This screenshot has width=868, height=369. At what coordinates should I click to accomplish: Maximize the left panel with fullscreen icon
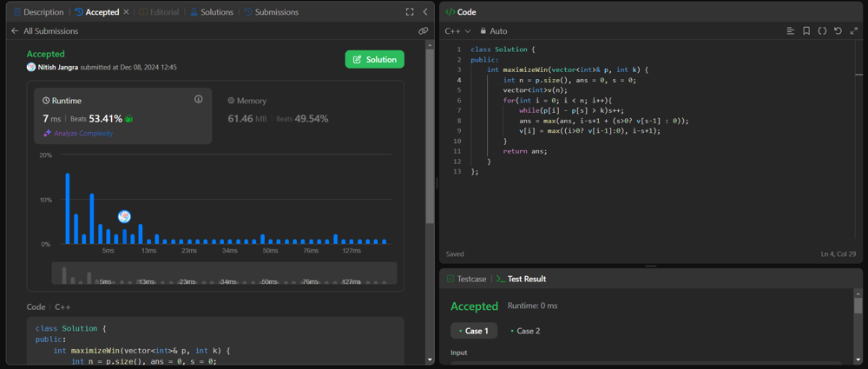410,12
